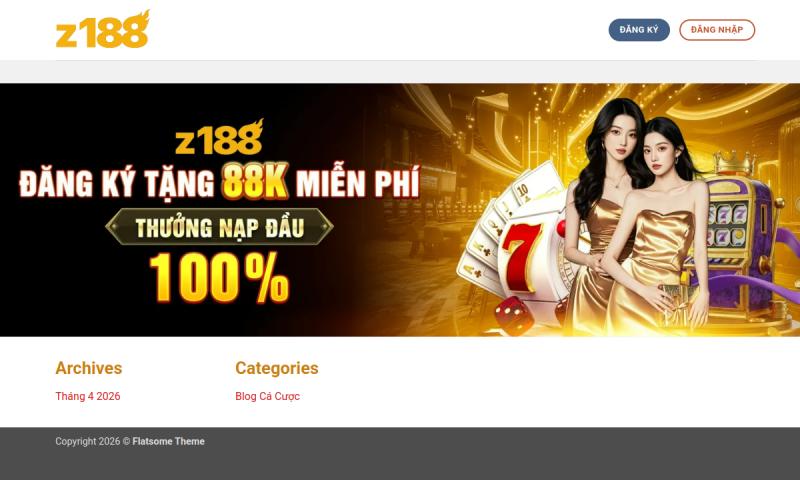The width and height of the screenshot is (800, 480).
Task: Click the z188 logo in the header
Action: point(103,29)
